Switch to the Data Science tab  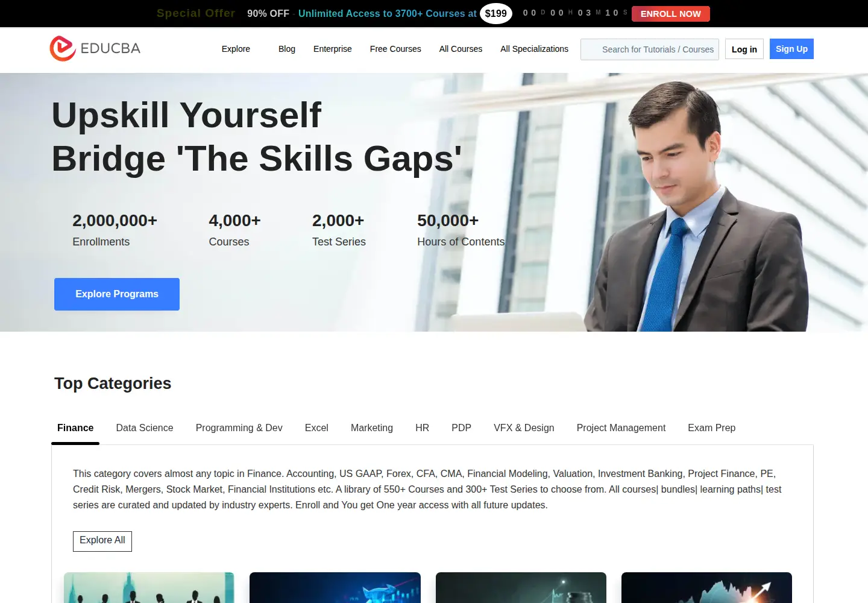click(145, 428)
